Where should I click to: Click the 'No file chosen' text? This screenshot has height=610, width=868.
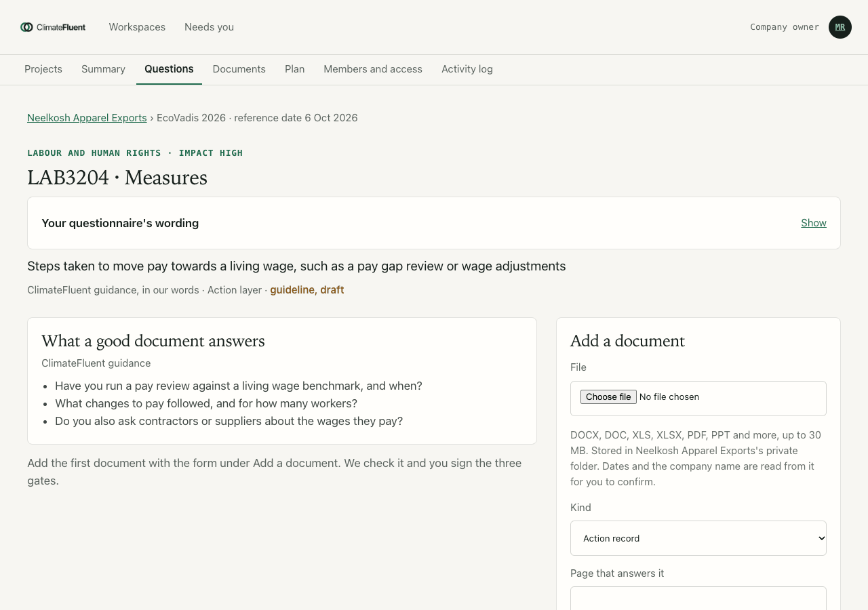(x=669, y=397)
